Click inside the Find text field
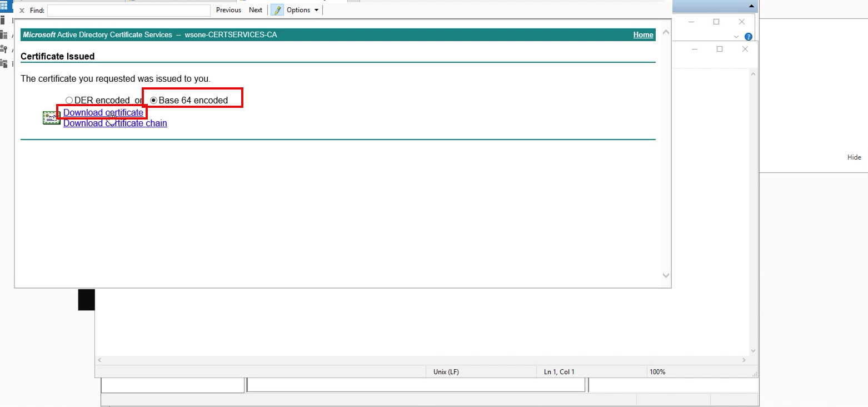868x407 pixels. [x=129, y=11]
